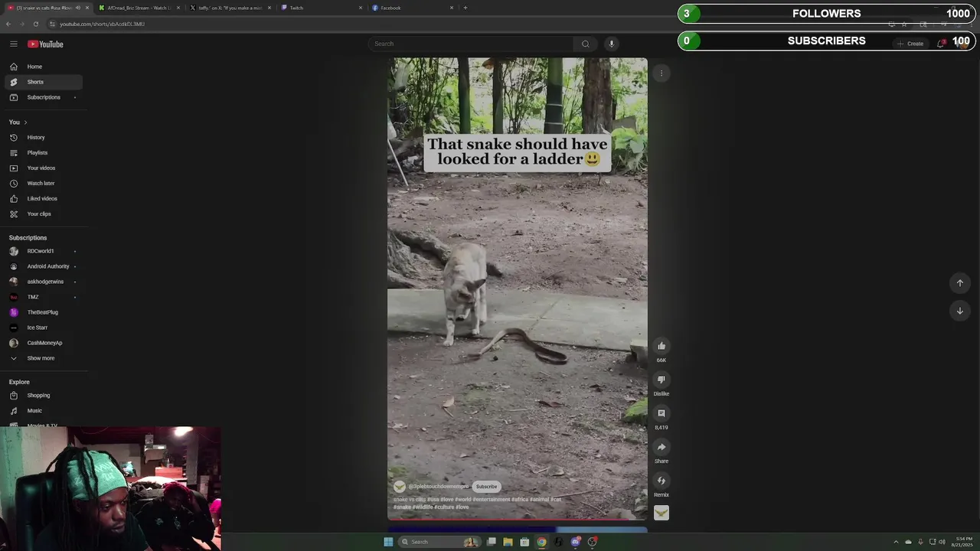Select Shorts in the sidebar
Image resolution: width=980 pixels, height=551 pixels.
44,82
